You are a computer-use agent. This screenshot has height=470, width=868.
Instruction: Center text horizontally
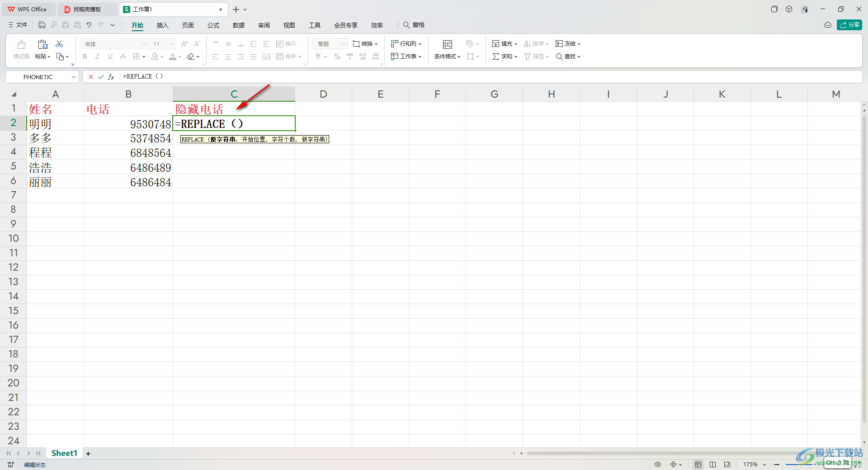point(228,56)
